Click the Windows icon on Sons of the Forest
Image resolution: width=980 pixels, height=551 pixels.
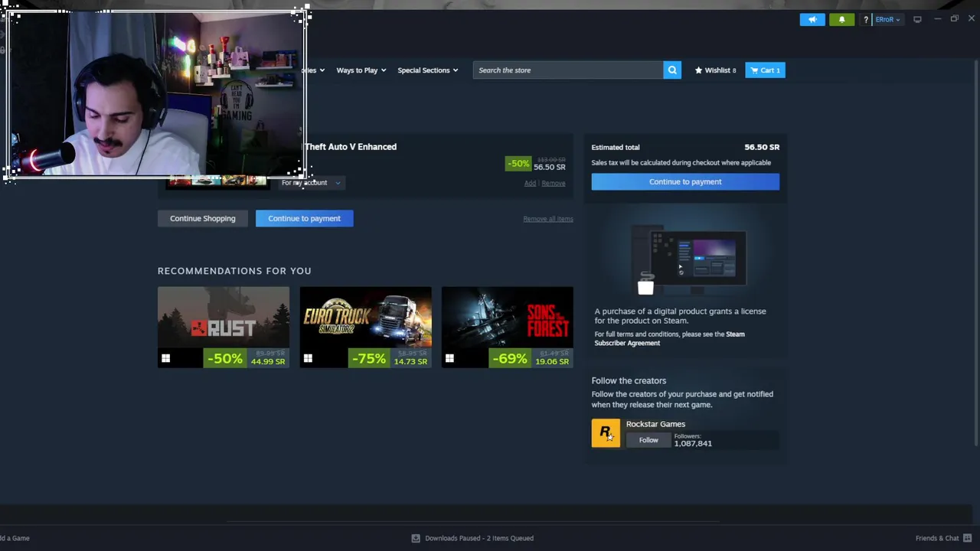tap(449, 358)
